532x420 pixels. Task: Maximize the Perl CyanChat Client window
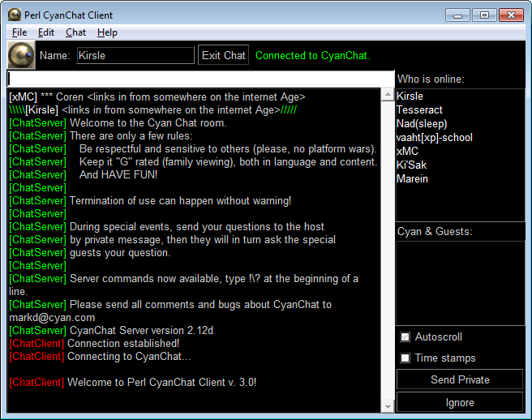click(484, 15)
